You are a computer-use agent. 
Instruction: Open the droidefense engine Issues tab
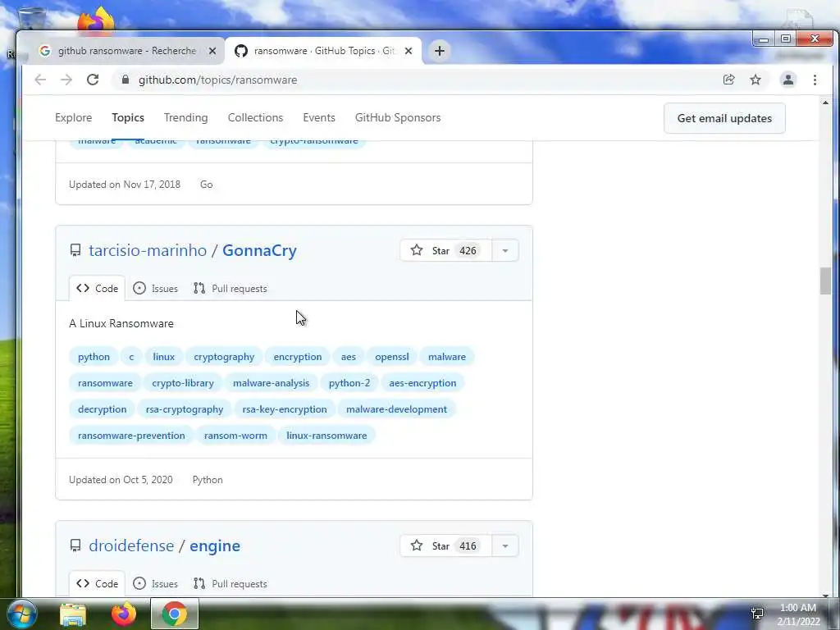(155, 583)
